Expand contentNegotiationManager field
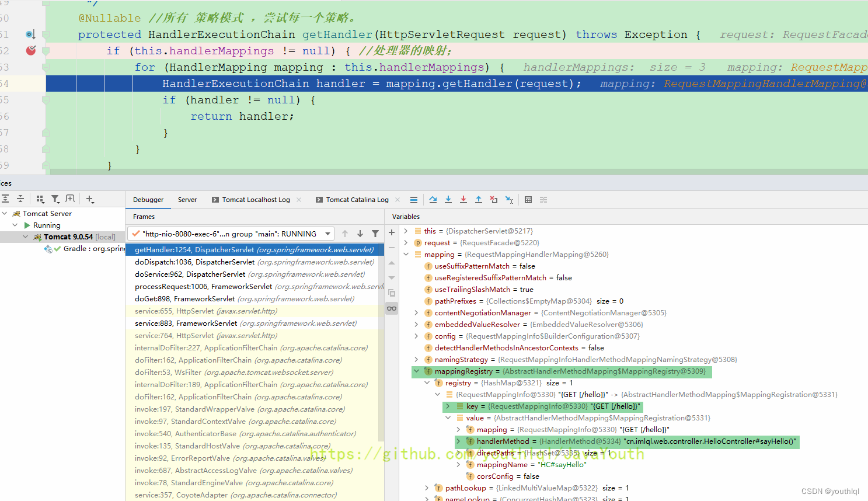The width and height of the screenshot is (868, 501). click(x=417, y=312)
